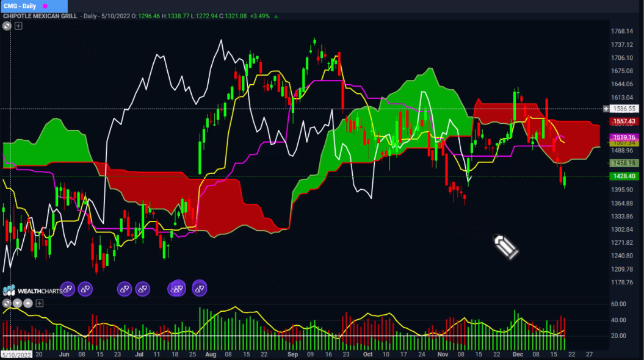Click the Nov label on the time axis

pos(443,355)
